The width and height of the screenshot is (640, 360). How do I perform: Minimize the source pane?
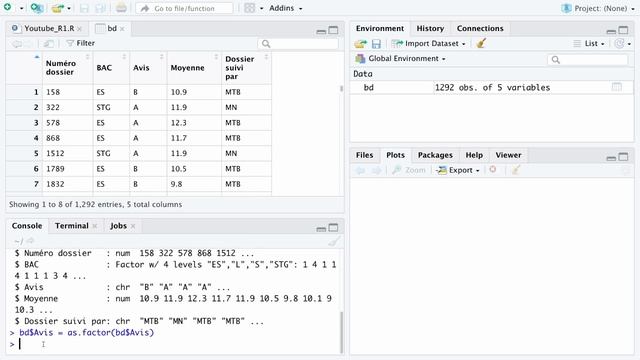(x=321, y=31)
